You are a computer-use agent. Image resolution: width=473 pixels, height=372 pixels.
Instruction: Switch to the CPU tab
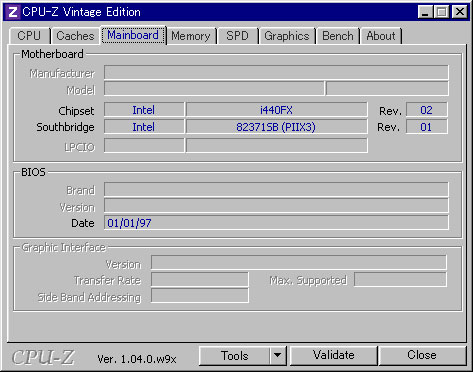click(29, 36)
